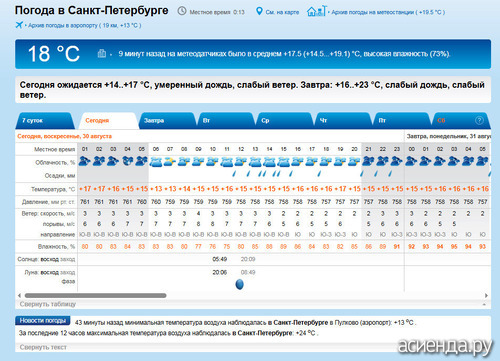Click the moon phase icon
The width and height of the screenshot is (500, 361).
coord(240,284)
